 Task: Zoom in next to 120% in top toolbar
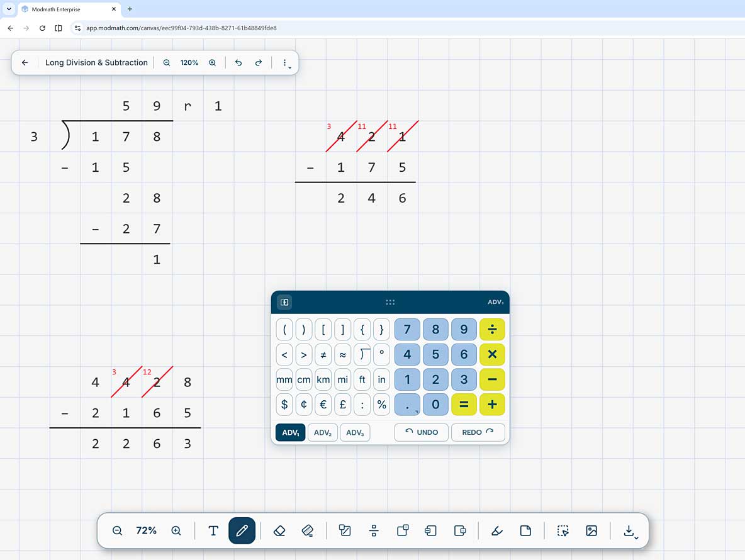point(213,63)
